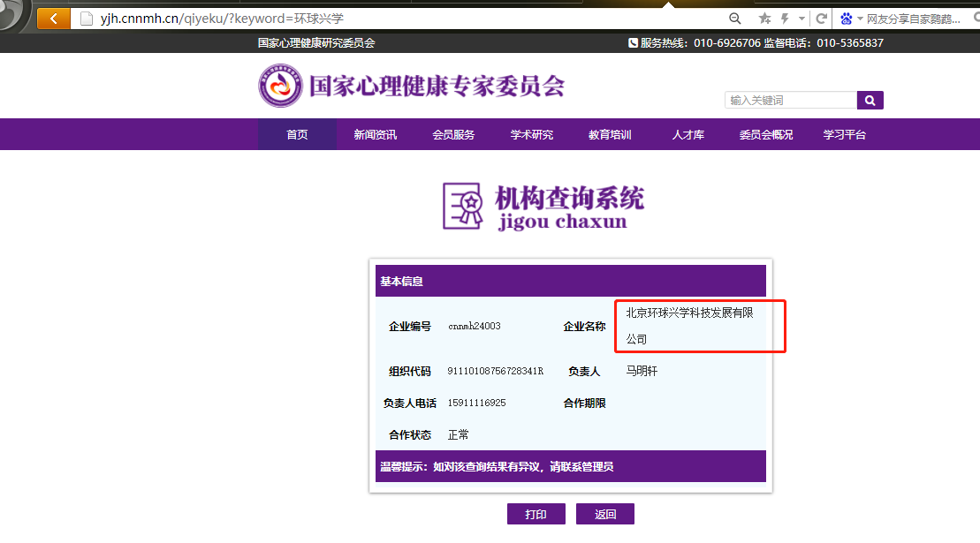Viewport: 980px width, 543px height.
Task: Click the page document icon in address bar
Action: pos(84,18)
